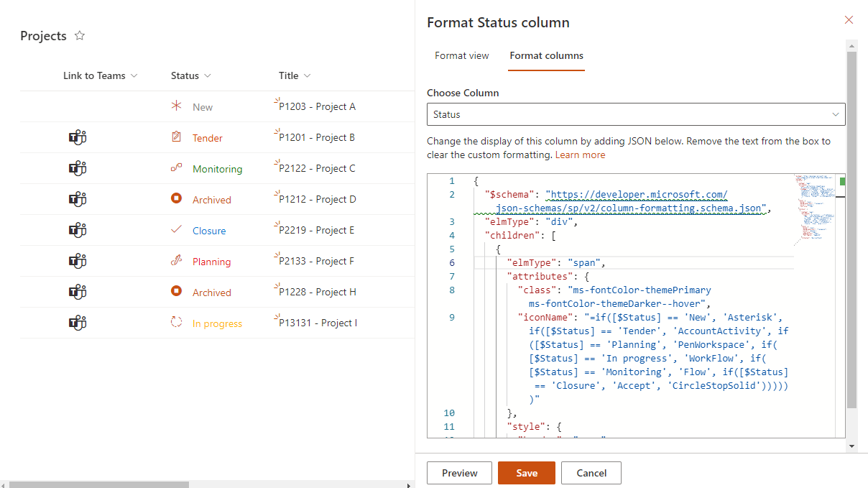The image size is (868, 488).
Task: Click the 'New' status text
Action: (203, 107)
